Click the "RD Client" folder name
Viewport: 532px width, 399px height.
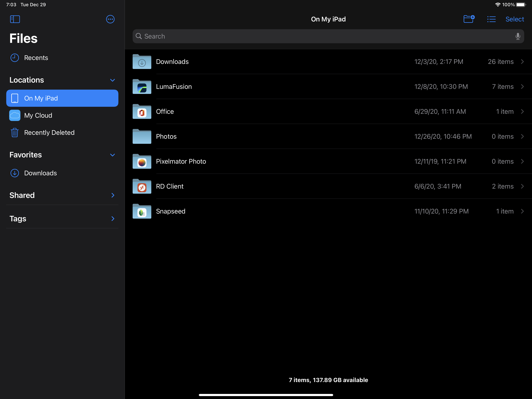click(170, 186)
